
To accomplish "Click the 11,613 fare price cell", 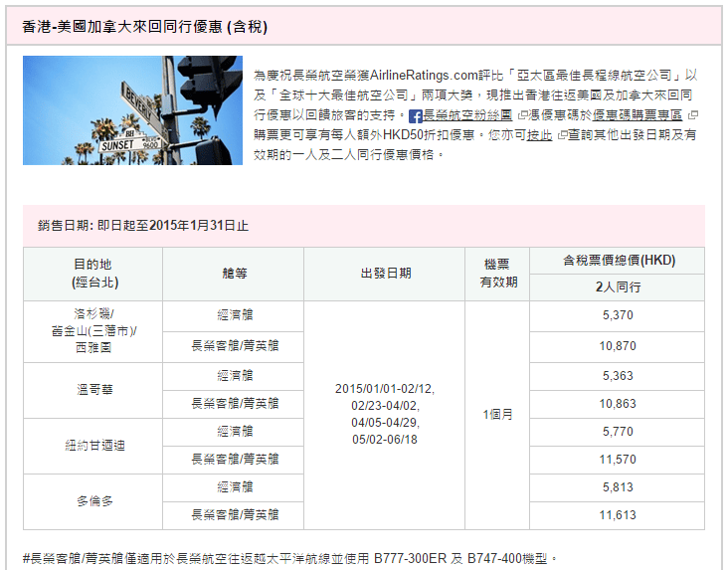I will 617,515.
